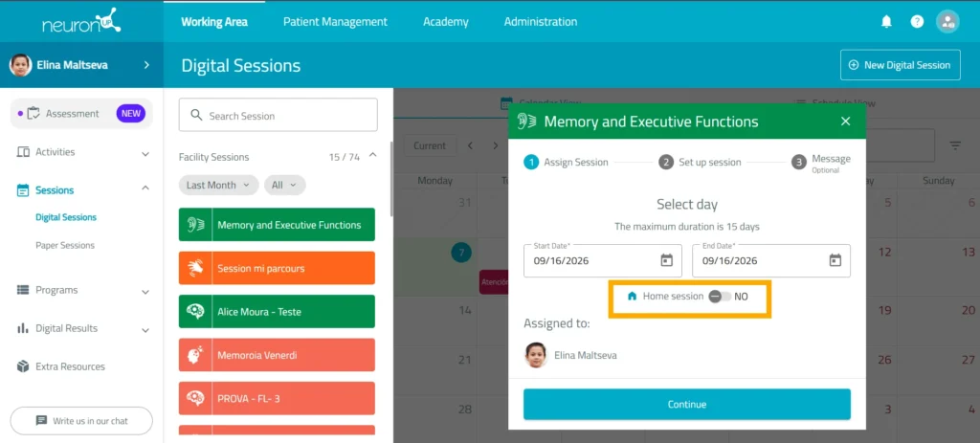Go to next calendar period arrow
Screen dimensions: 980x443
[x=495, y=145]
